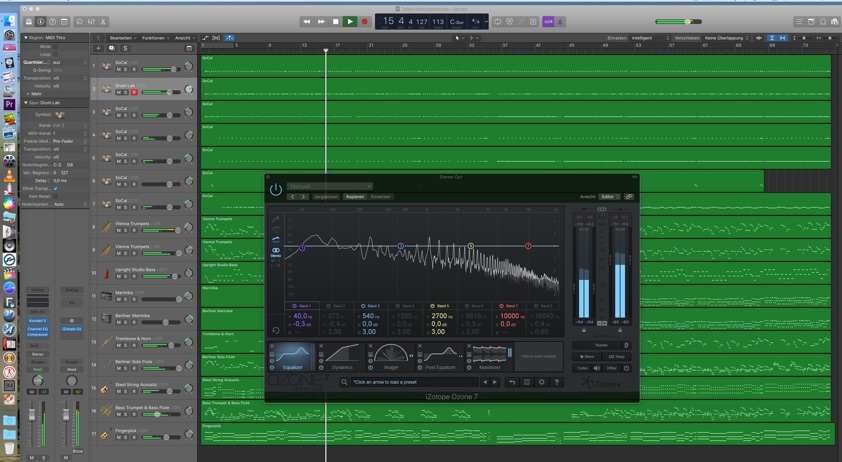Click the Dither button in Ozone
The height and width of the screenshot is (462, 842).
612,369
